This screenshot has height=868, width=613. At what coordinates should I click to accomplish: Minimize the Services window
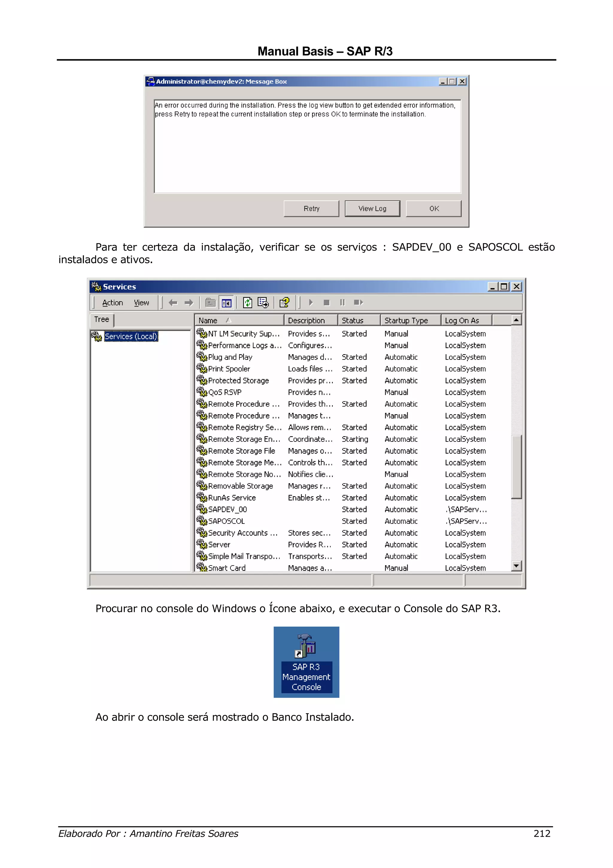point(492,287)
